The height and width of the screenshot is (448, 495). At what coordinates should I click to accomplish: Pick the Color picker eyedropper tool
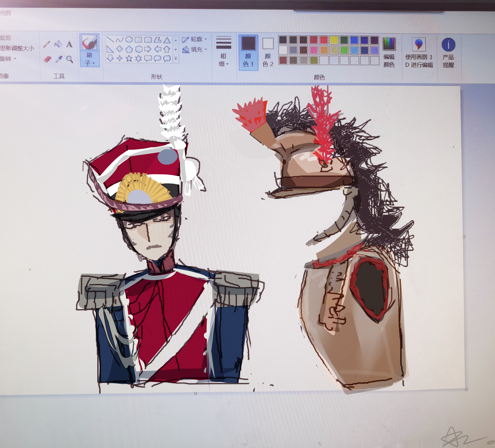point(59,59)
